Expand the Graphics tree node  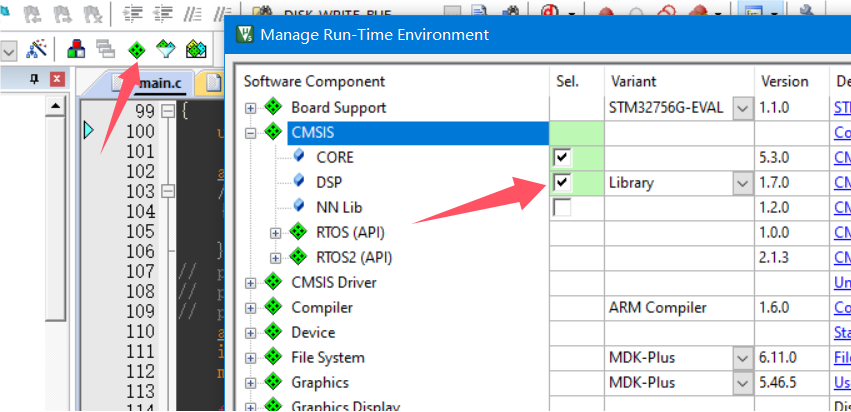[x=250, y=383]
